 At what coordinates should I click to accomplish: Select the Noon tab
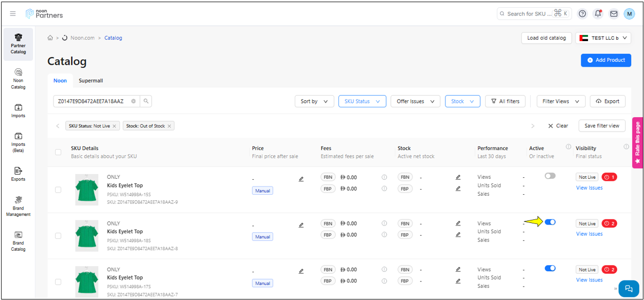click(x=60, y=81)
